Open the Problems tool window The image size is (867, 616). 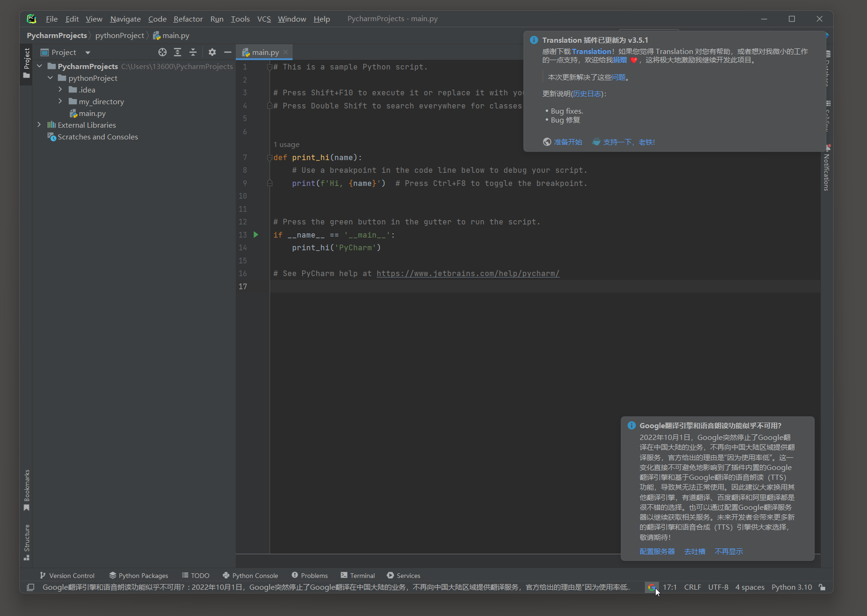pyautogui.click(x=310, y=576)
